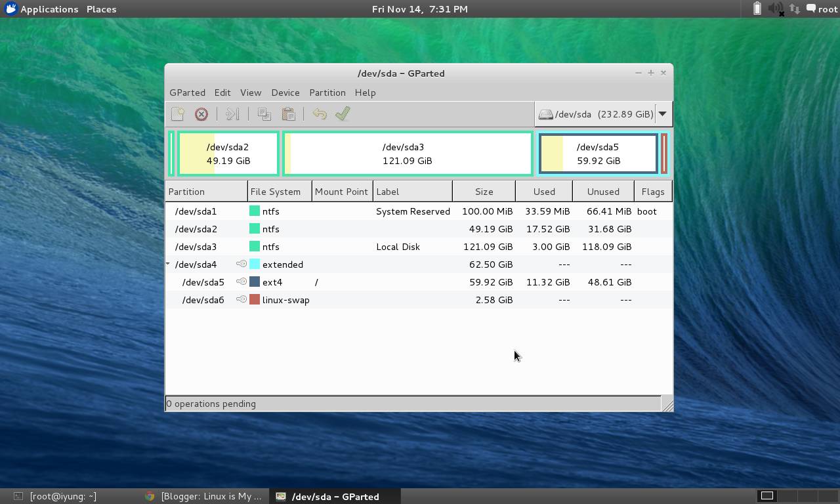Click the muted volume icon
Screen dimensions: 840x504
(776, 9)
